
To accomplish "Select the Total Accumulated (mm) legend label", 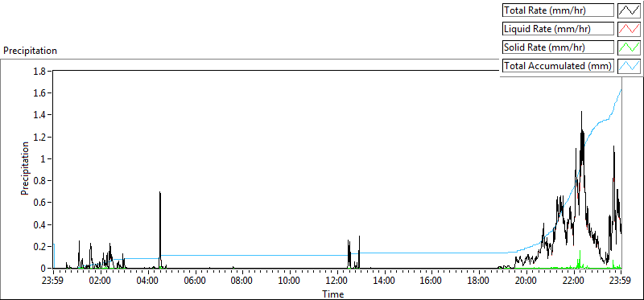I will [x=558, y=66].
